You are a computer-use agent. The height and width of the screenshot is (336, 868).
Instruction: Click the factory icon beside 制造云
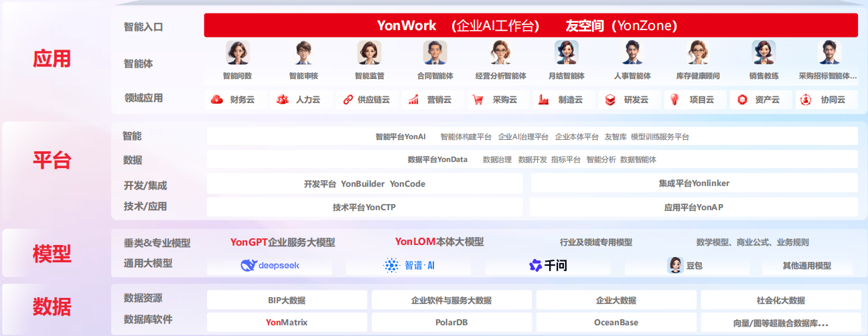(545, 100)
